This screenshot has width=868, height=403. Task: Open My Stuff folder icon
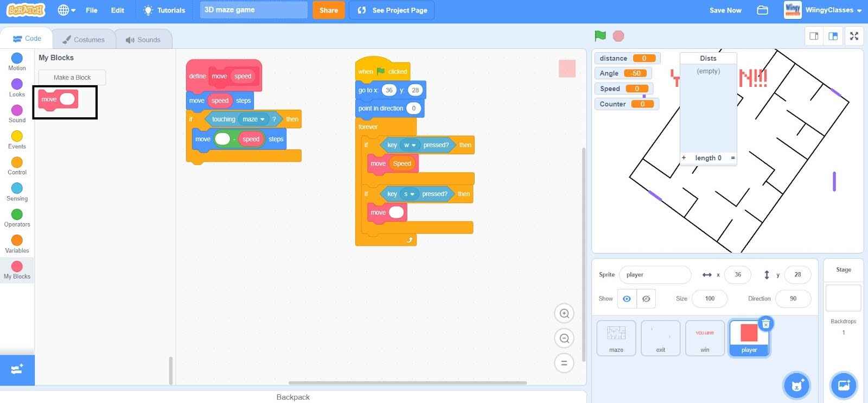coord(762,10)
